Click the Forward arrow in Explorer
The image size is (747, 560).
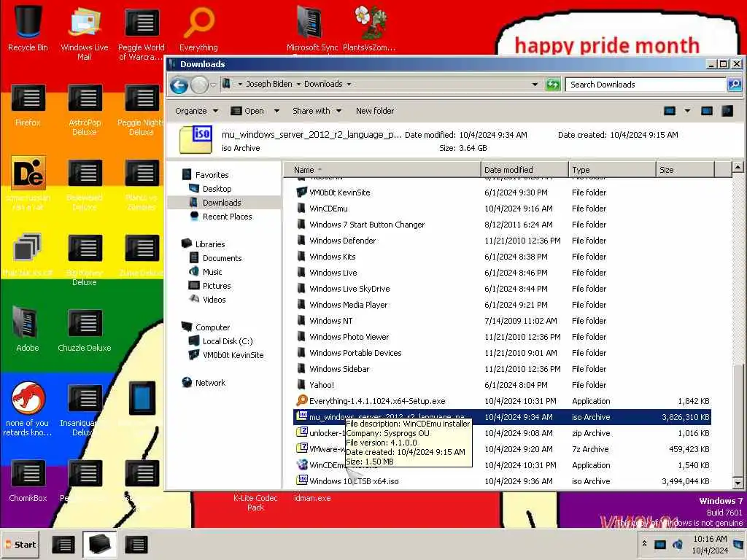click(x=199, y=85)
